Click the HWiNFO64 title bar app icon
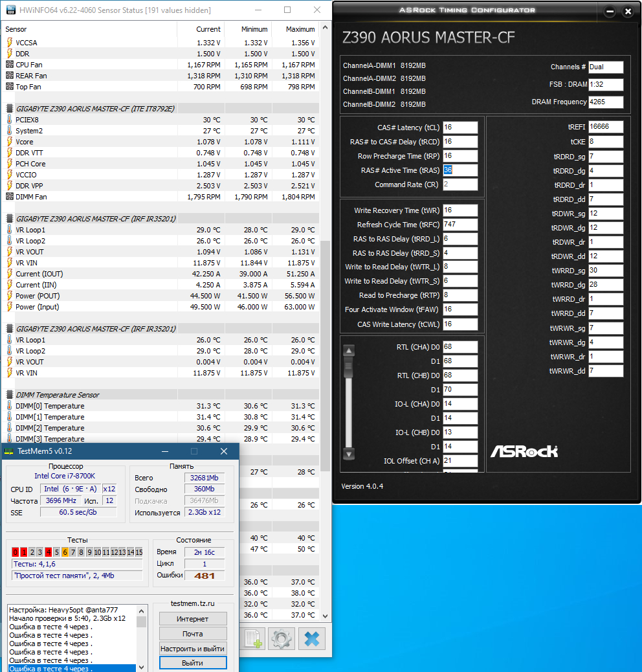This screenshot has width=642, height=672. pos(11,10)
